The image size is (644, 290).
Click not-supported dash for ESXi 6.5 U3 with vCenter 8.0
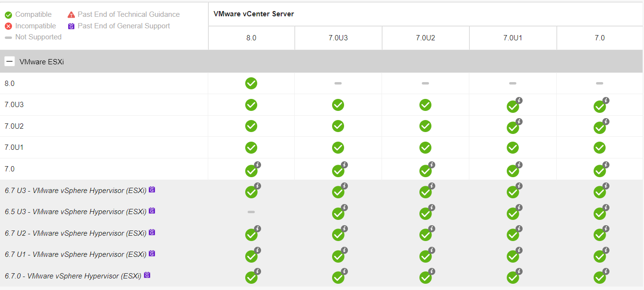coord(251,212)
